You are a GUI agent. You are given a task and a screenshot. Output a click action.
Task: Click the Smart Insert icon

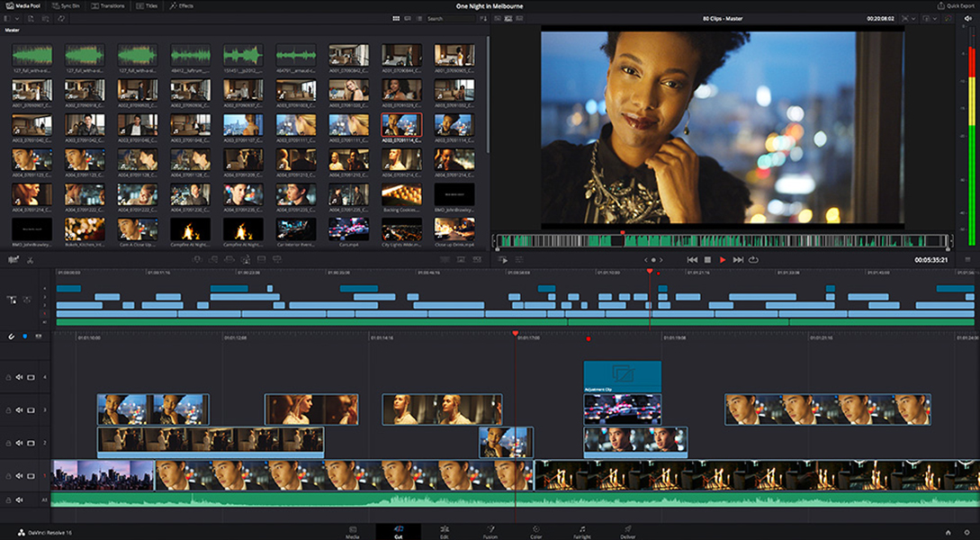pos(197,259)
